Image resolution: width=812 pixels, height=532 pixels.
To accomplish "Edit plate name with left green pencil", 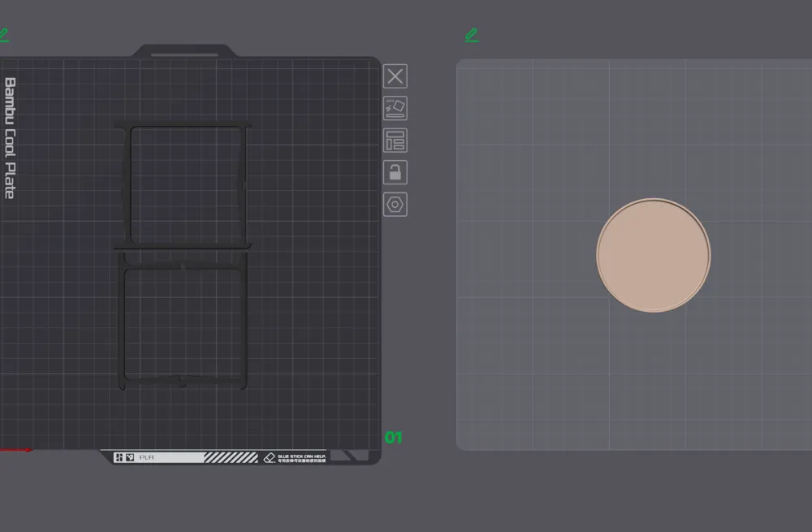I will coord(4,35).
